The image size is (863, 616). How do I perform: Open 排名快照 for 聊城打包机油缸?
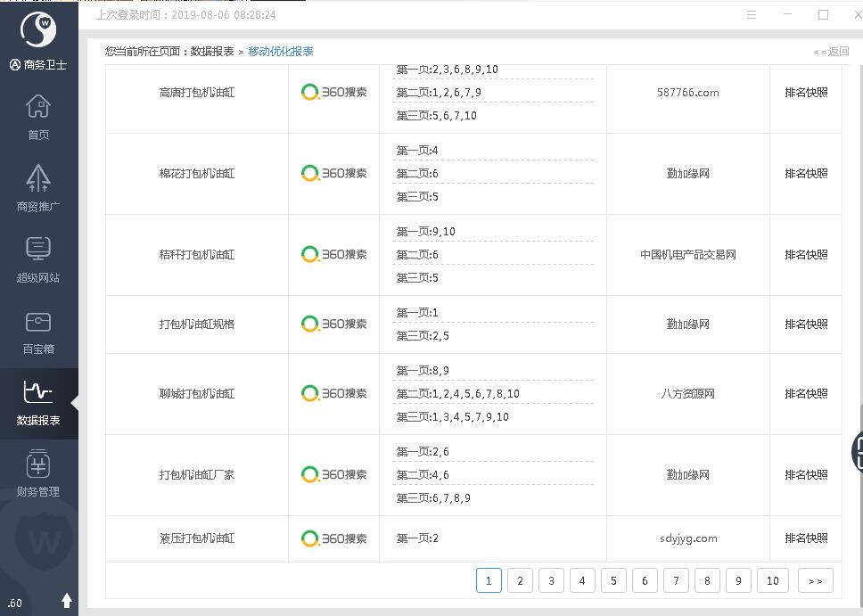point(806,393)
